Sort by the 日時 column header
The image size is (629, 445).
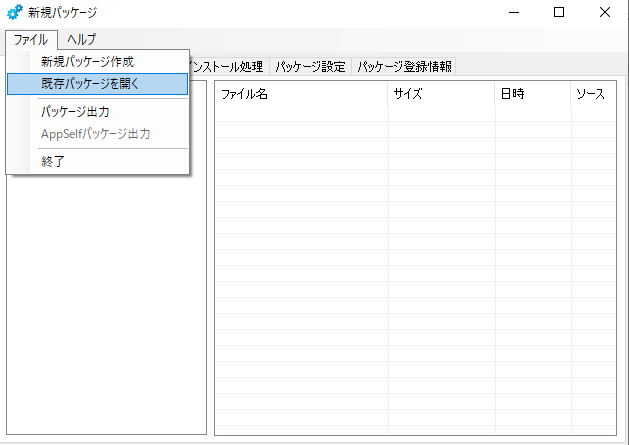533,94
